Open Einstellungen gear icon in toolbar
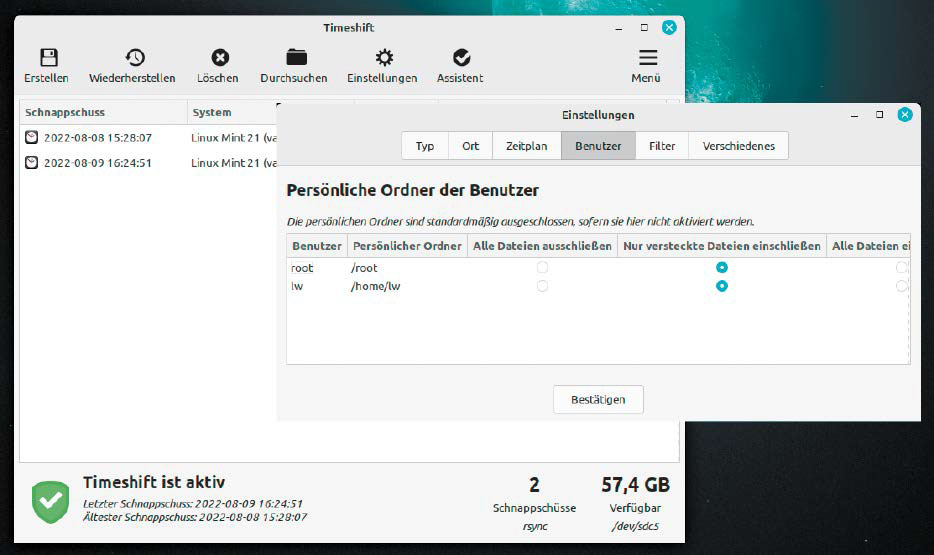 click(384, 58)
